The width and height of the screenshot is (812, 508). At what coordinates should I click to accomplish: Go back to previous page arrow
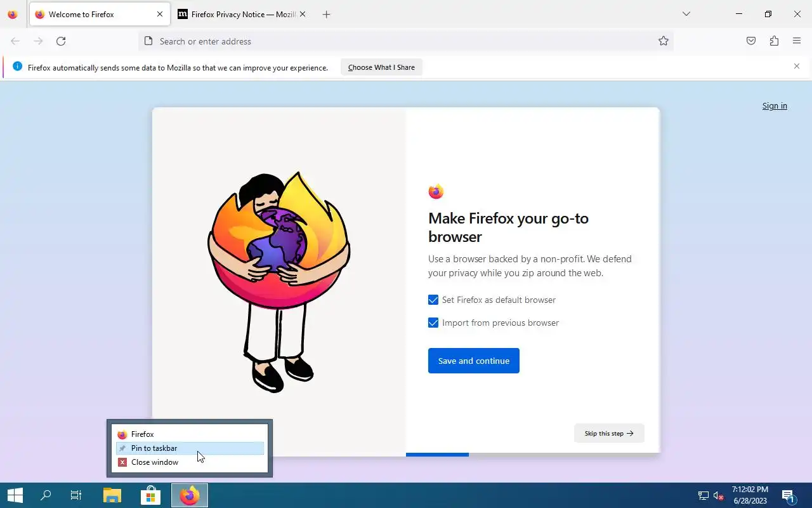pyautogui.click(x=15, y=41)
